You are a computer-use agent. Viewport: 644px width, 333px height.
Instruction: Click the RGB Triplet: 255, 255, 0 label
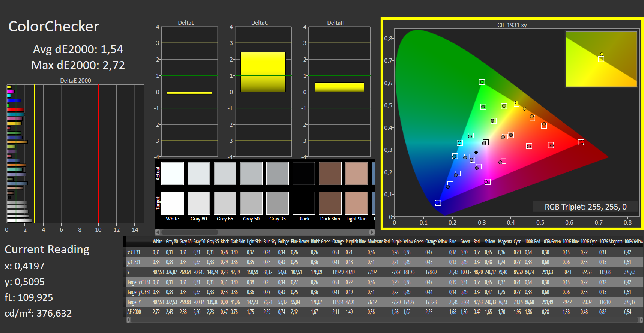pos(585,207)
